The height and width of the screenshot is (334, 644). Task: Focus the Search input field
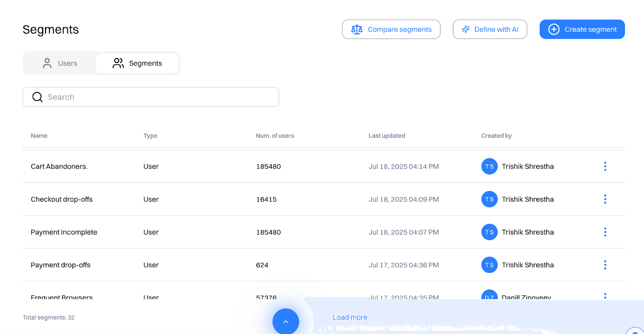(161, 97)
